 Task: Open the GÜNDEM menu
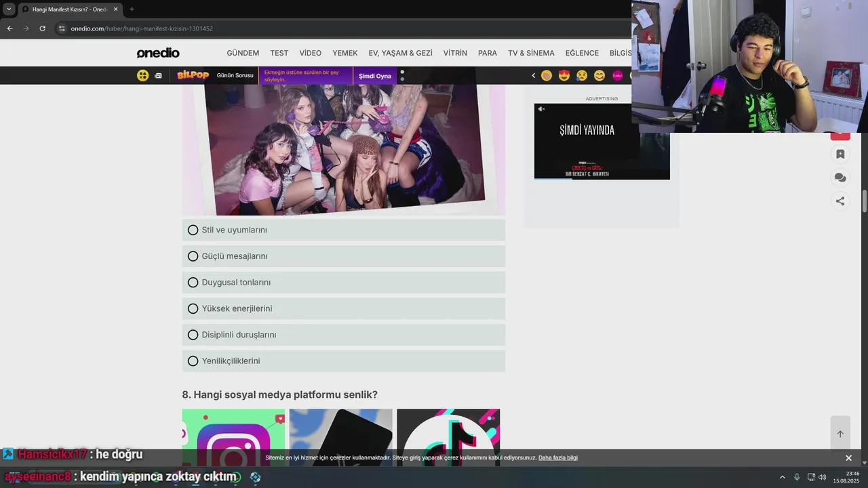point(243,53)
